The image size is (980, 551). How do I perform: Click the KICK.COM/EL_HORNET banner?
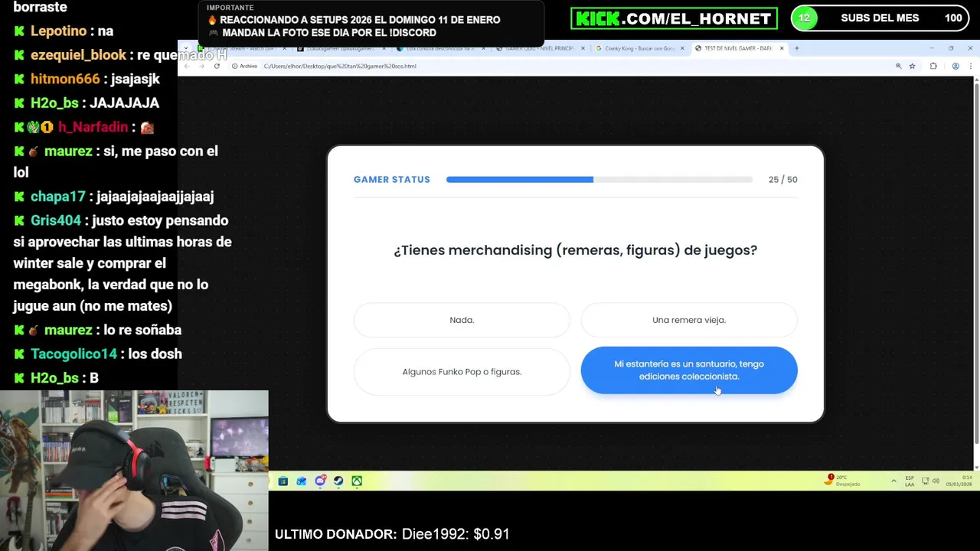[x=674, y=18]
